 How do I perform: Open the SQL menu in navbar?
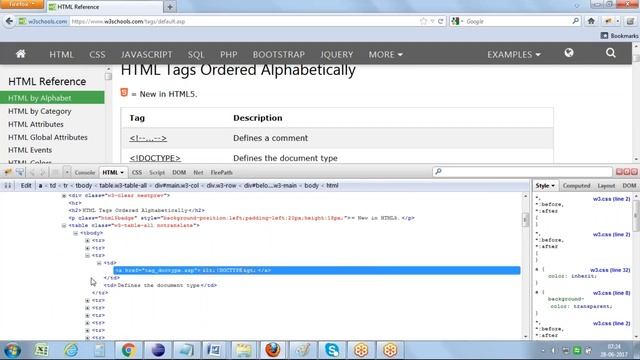click(x=196, y=54)
